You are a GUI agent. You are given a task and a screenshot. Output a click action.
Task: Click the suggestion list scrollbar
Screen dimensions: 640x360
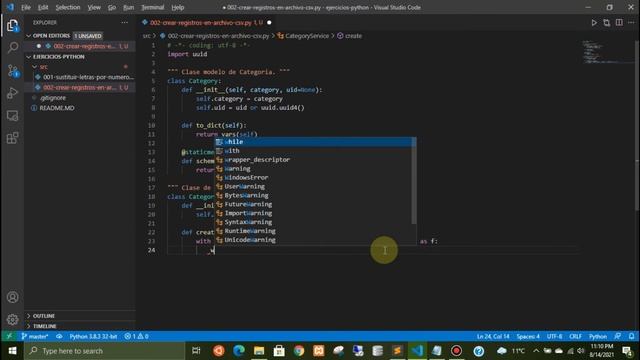point(414,182)
